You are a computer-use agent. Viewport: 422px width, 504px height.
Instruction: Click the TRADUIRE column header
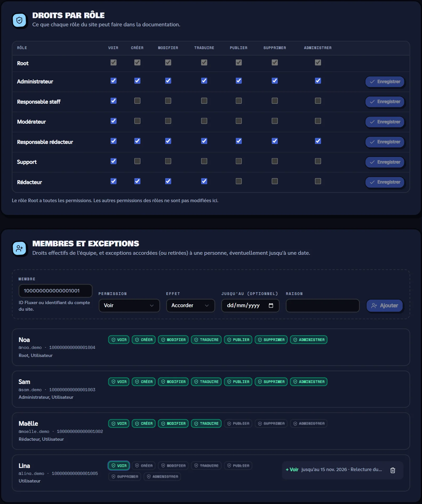(204, 48)
